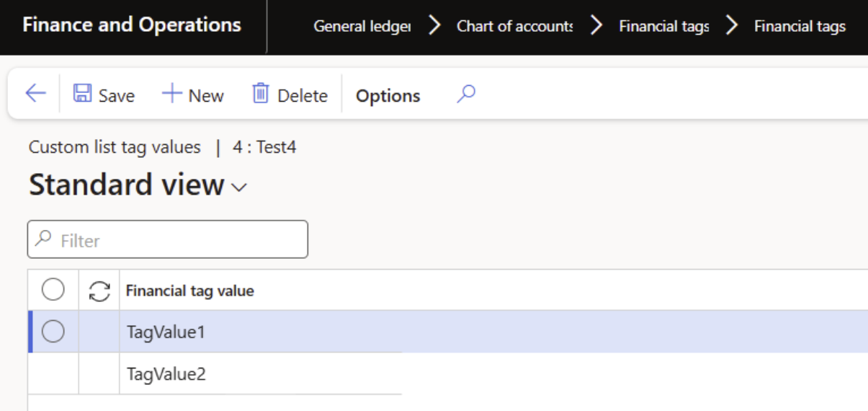Viewport: 868px width, 411px height.
Task: Click the New plus icon
Action: (x=171, y=94)
